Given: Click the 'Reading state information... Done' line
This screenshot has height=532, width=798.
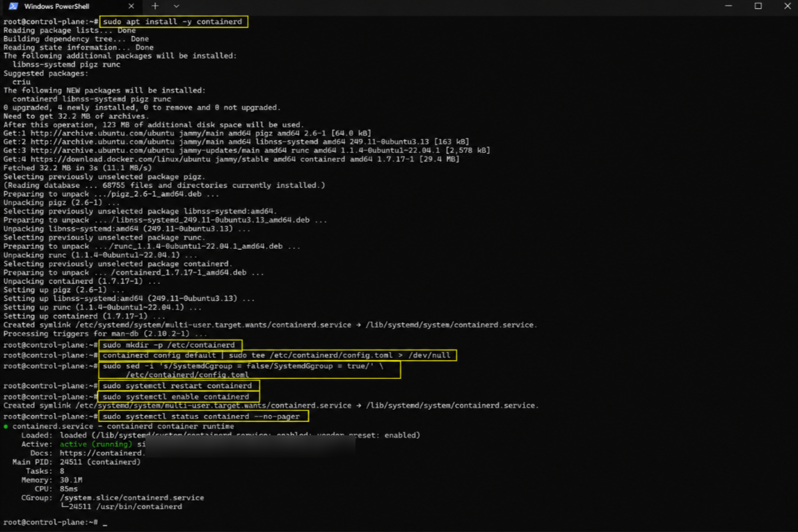Looking at the screenshot, I should point(79,48).
